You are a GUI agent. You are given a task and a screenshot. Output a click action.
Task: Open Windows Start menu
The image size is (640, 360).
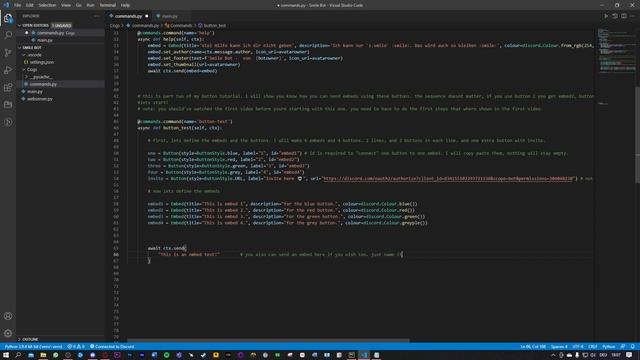[x=6, y=355]
